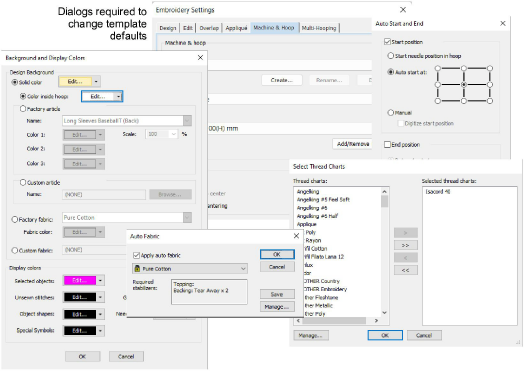Click OK in Select Thread Charts dialog
524x372 pixels.
pos(385,335)
